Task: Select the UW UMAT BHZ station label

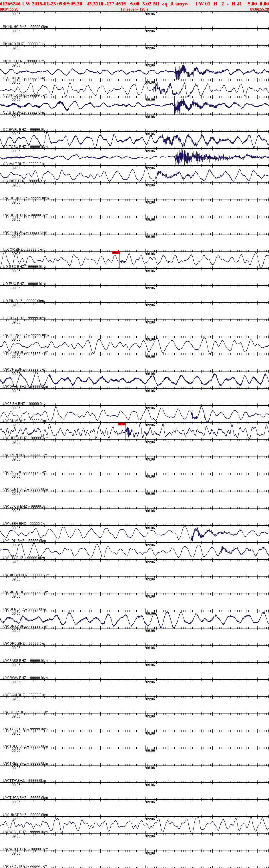Action: (x=25, y=815)
